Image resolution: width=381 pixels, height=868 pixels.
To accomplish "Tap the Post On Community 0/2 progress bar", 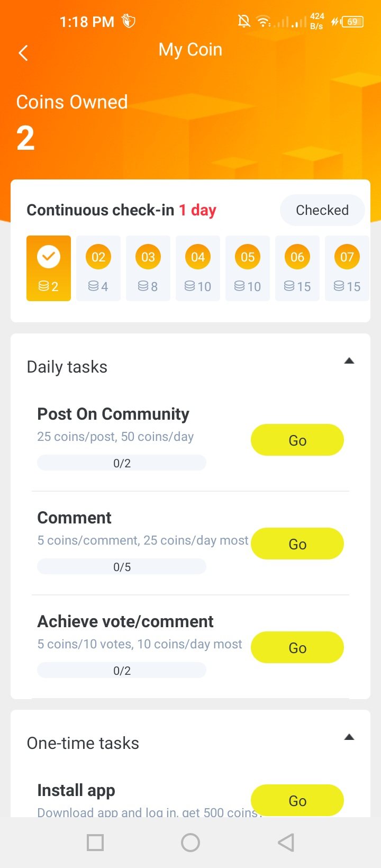I will [x=122, y=463].
